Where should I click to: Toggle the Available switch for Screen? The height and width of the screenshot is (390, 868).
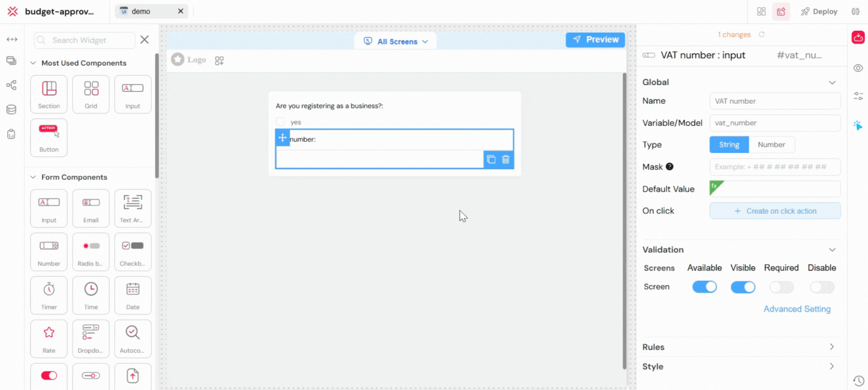point(704,287)
